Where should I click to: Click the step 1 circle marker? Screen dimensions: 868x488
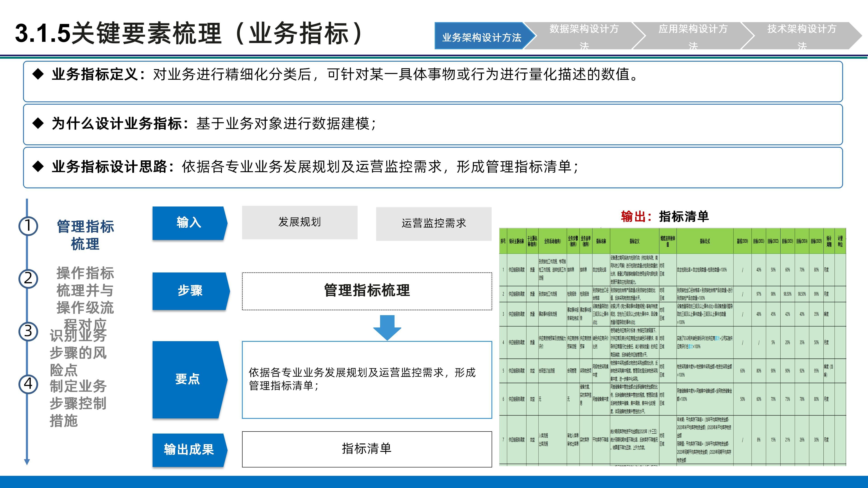[28, 226]
